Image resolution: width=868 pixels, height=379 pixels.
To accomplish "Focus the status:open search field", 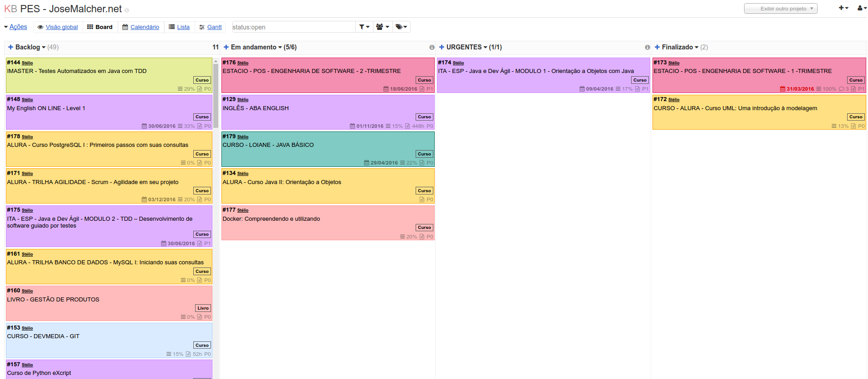I will [x=294, y=27].
